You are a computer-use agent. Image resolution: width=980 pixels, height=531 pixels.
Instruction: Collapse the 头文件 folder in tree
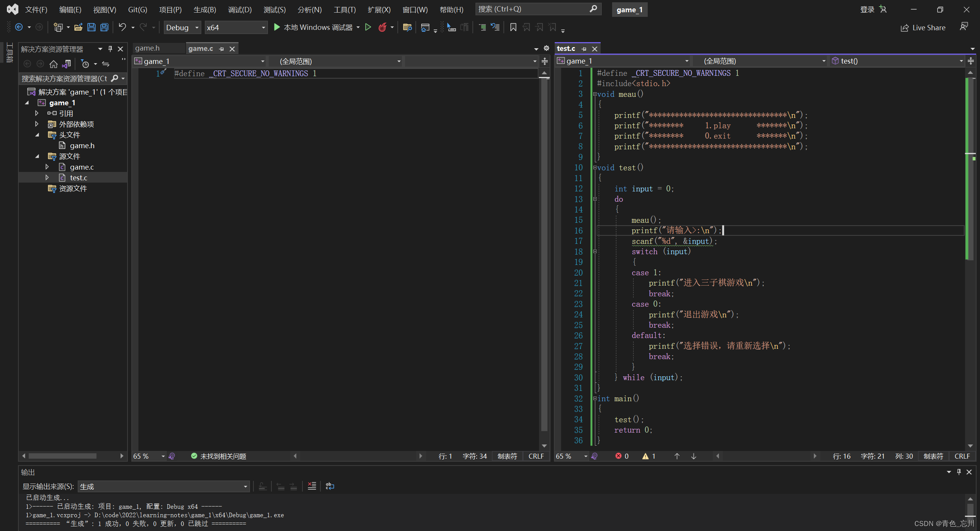[x=37, y=135]
